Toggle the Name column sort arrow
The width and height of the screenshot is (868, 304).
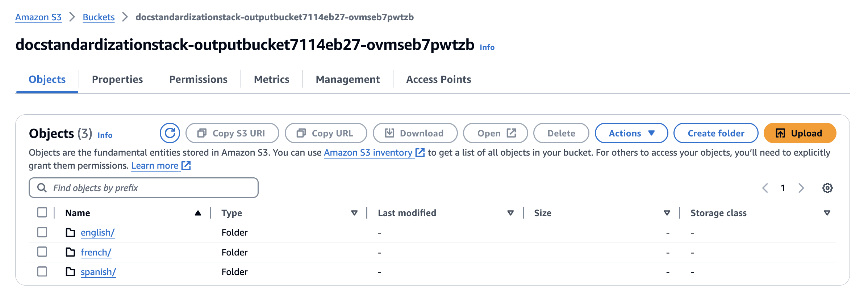(197, 213)
